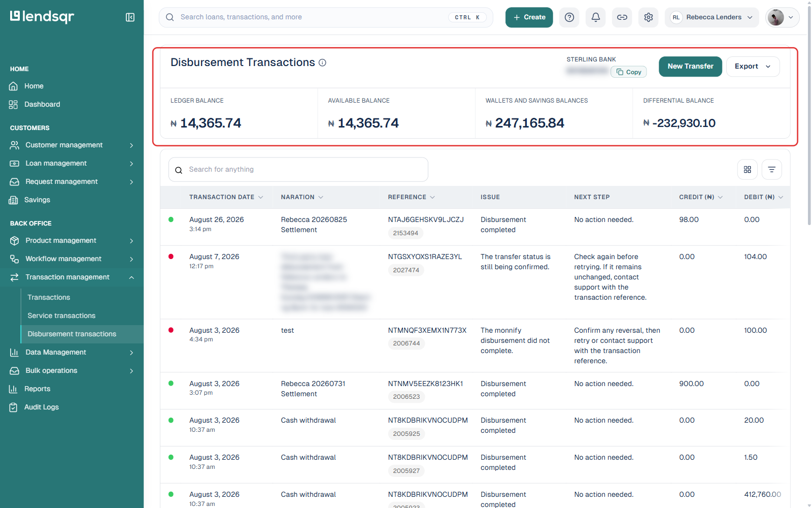Screen dimensions: 812x508
Task: Click the Savings icon in sidebar
Action: 14,200
